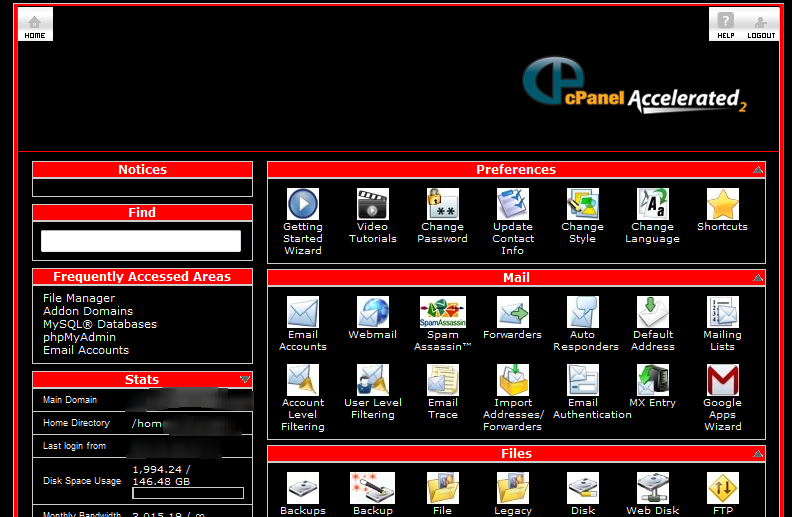Viewport: 792px width, 517px height.
Task: Open Email Authentication
Action: pos(582,380)
